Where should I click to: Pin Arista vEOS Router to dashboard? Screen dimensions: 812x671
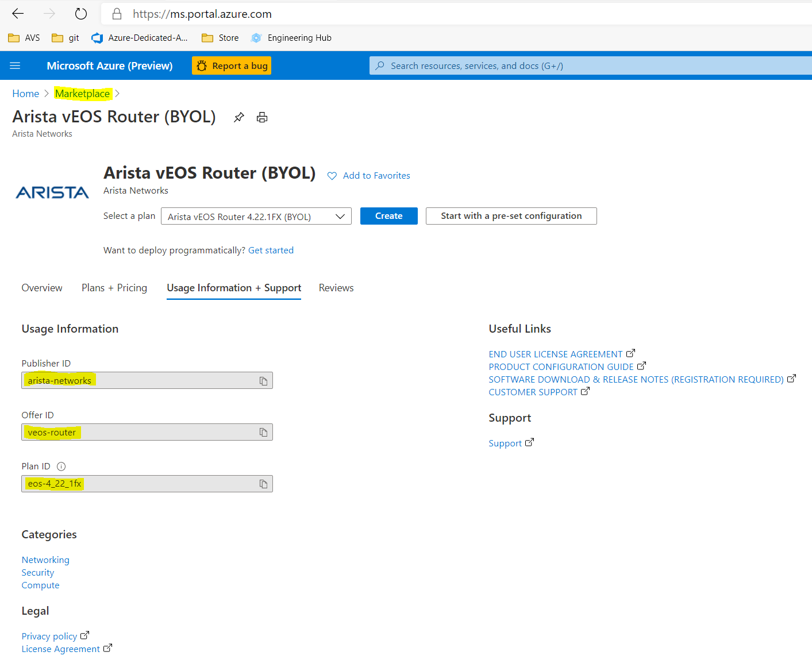pos(239,117)
